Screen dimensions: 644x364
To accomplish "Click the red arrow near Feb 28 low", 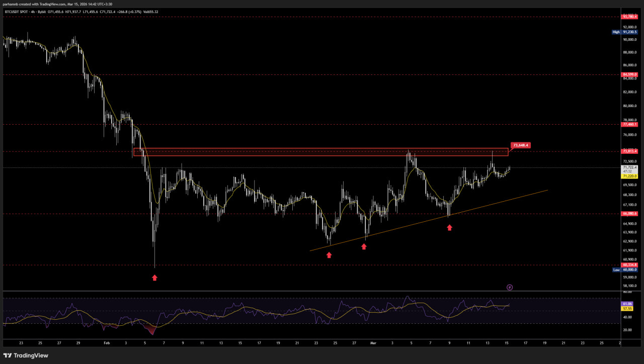I will click(364, 246).
